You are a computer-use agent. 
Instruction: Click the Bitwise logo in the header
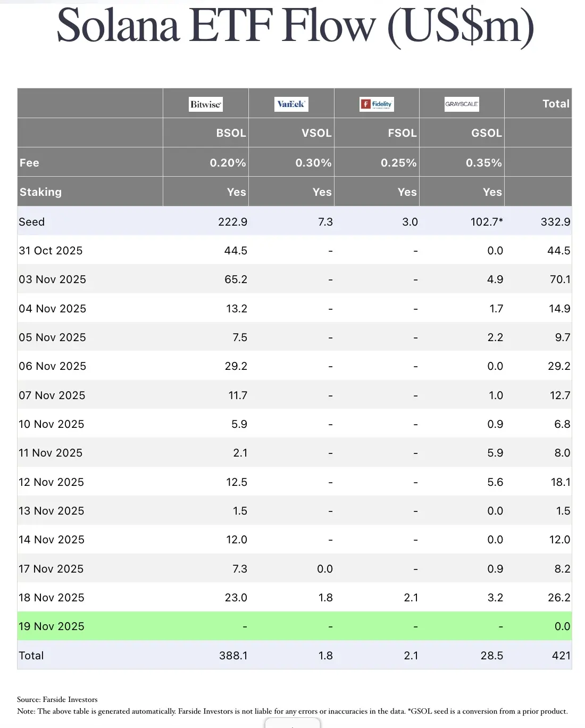coord(206,104)
